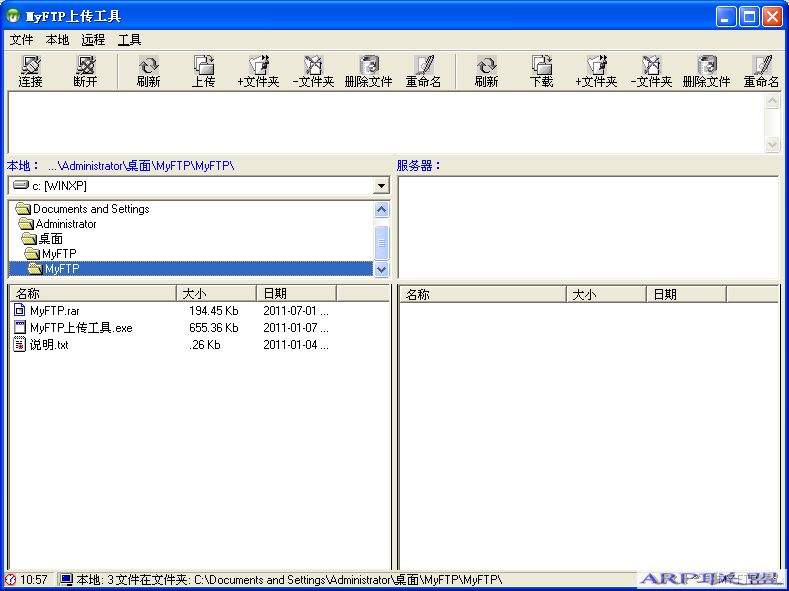
Task: Select the unhighlighted MyFTP parent folder
Action: click(x=51, y=254)
